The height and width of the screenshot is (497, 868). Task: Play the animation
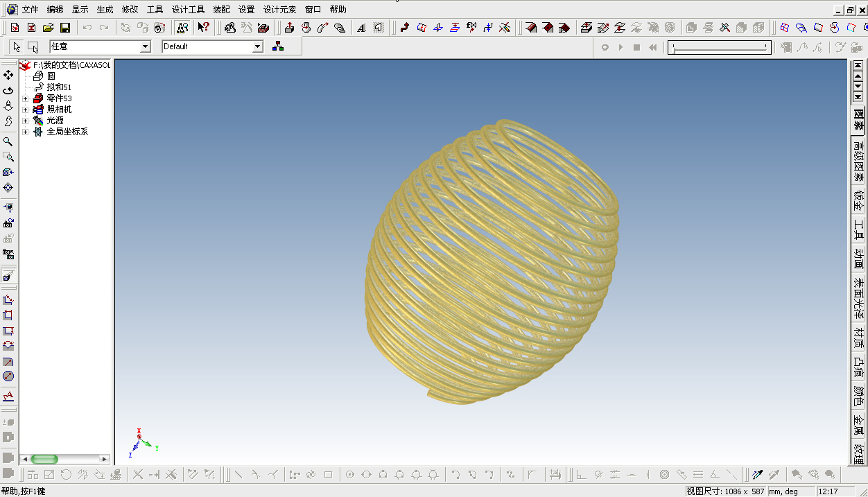[x=620, y=47]
